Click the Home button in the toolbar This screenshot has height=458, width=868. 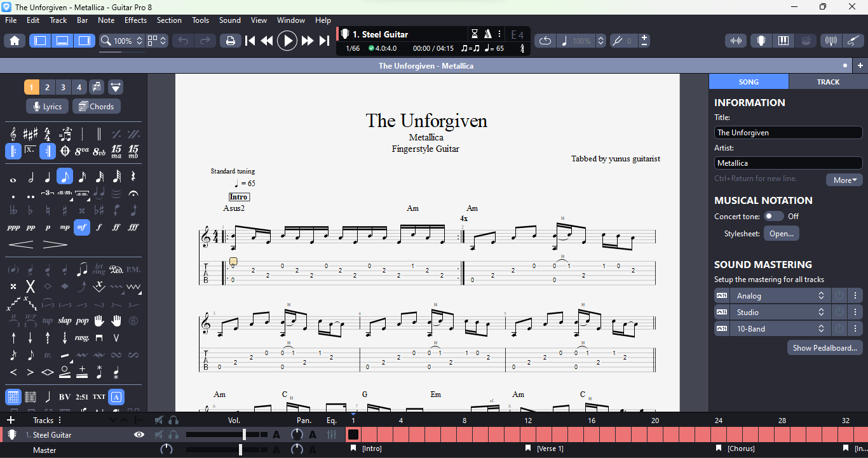[x=15, y=41]
